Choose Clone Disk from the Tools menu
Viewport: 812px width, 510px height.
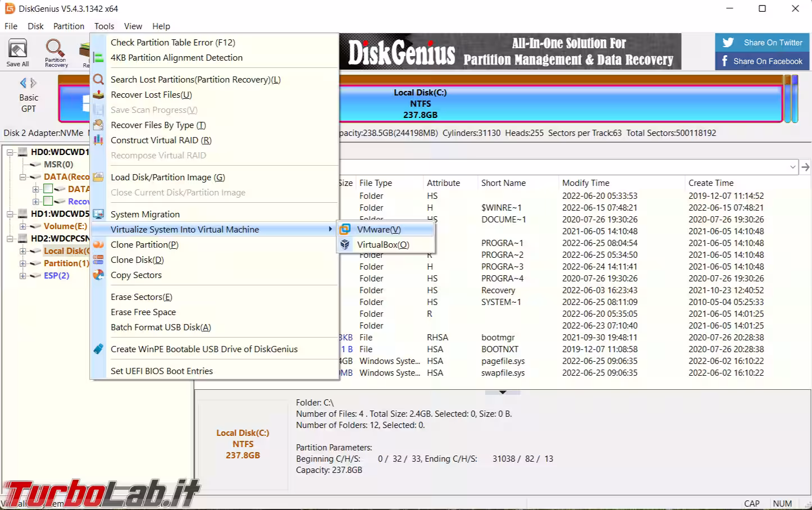click(x=137, y=260)
